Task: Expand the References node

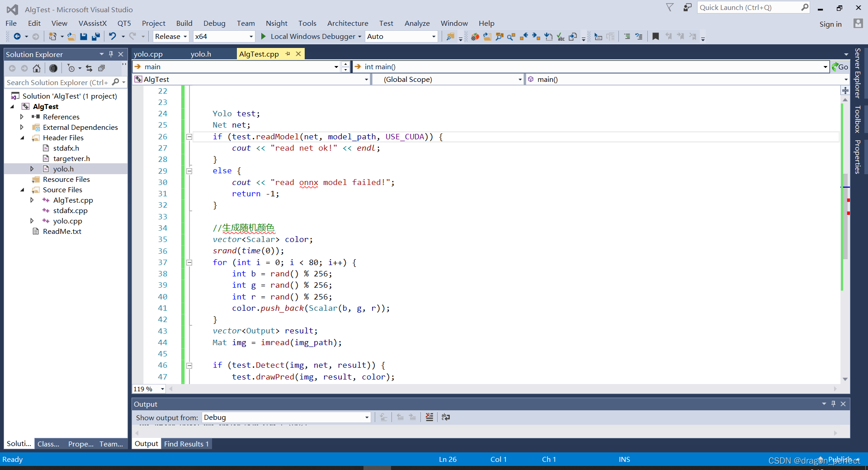Action: (x=21, y=117)
